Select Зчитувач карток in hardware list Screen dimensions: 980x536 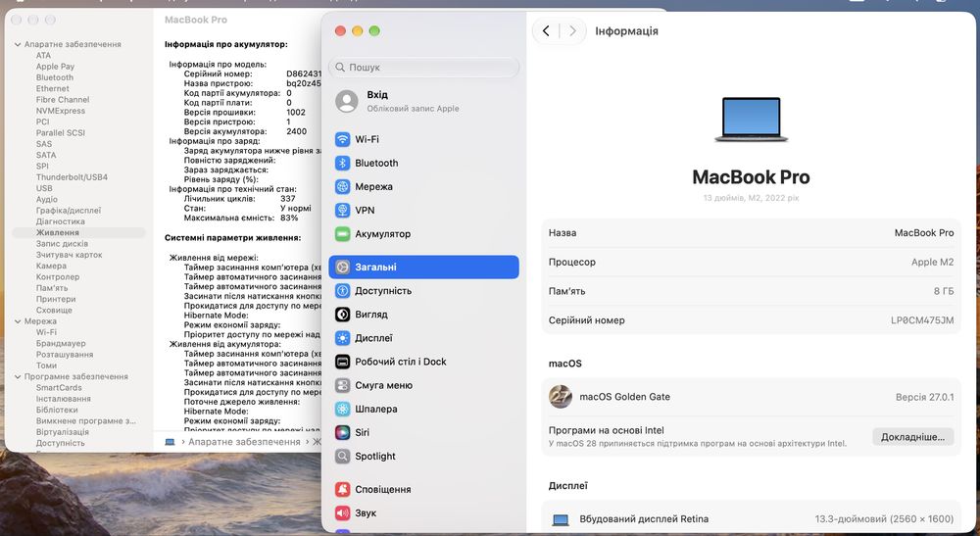[69, 255]
